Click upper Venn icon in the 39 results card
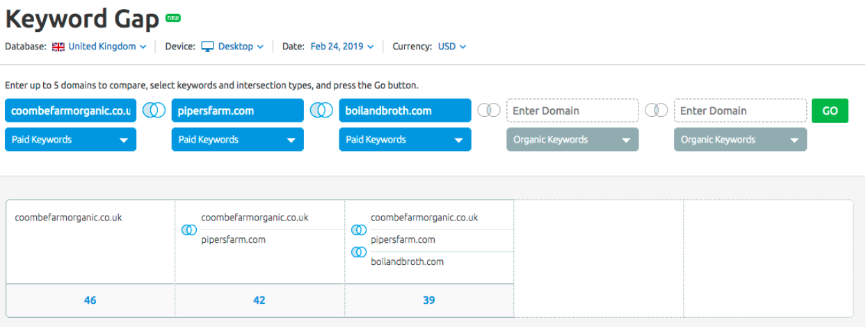Image resolution: width=868 pixels, height=329 pixels. 359,230
